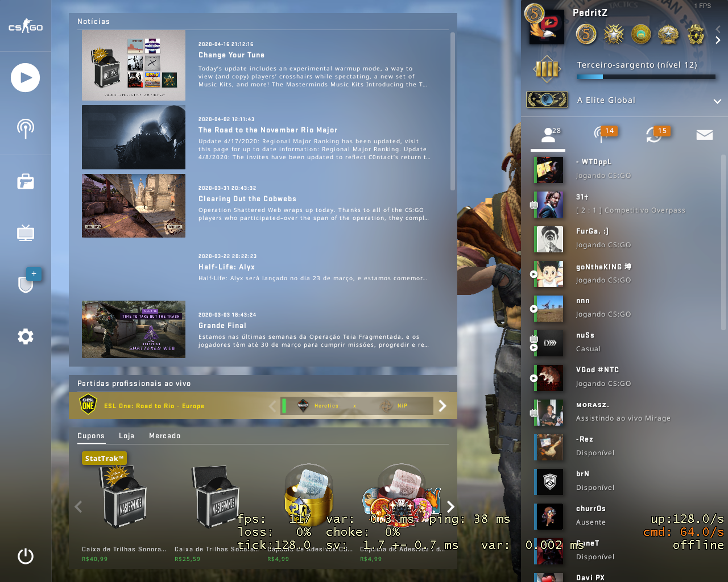Image resolution: width=728 pixels, height=582 pixels.
Task: Click the Elite Global skill group badge
Action: point(547,100)
